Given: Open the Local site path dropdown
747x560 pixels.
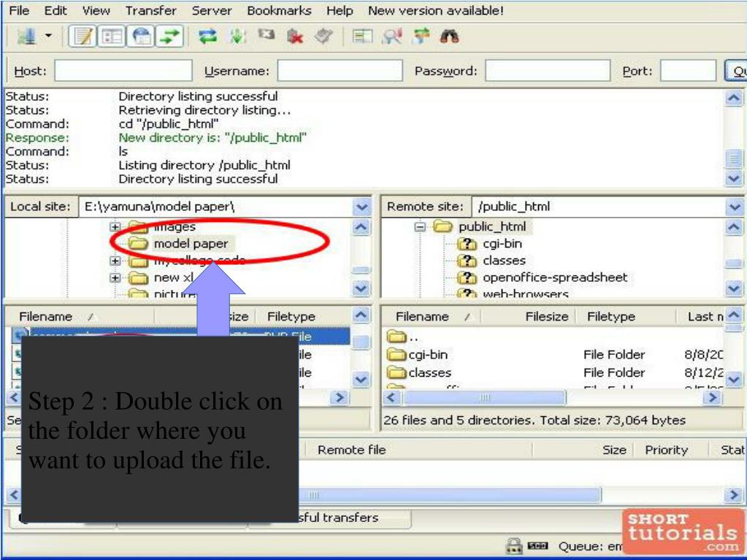Looking at the screenshot, I should tap(362, 207).
